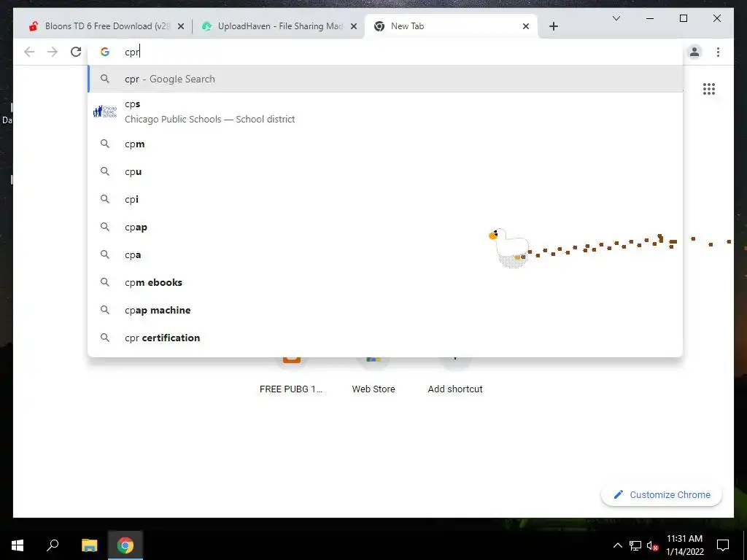Click the muted volume tray icon
This screenshot has width=747, height=560.
point(653,545)
